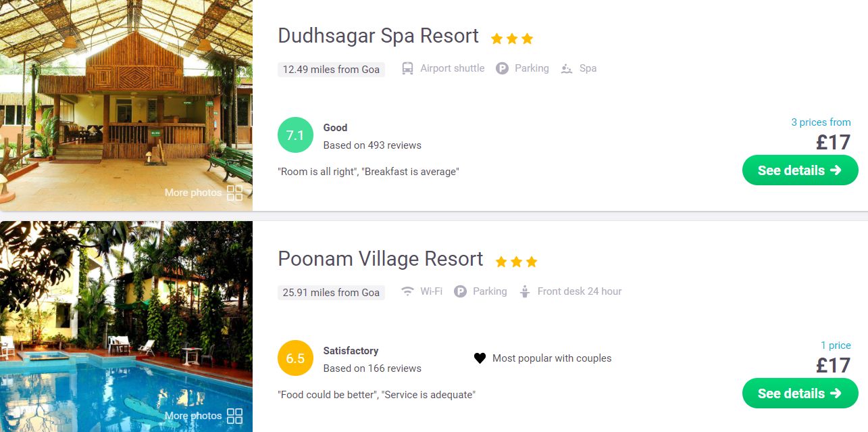This screenshot has height=432, width=868.
Task: Click See details for Dudhsagar Spa Resort
Action: [800, 170]
